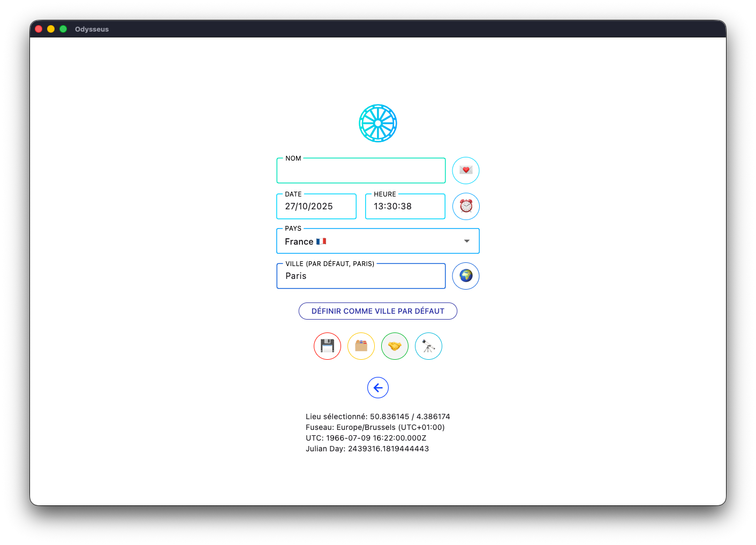Click the love letter envelope icon
This screenshot has width=756, height=545.
pyautogui.click(x=466, y=170)
